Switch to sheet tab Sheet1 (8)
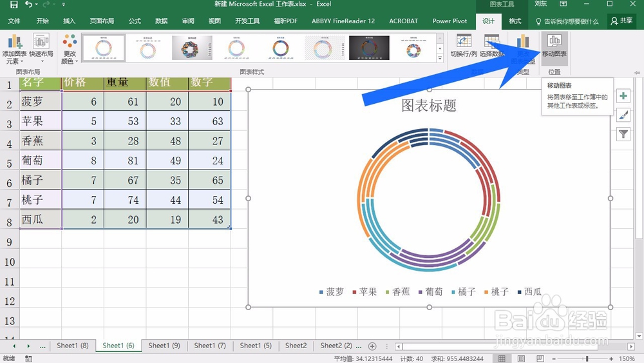Image resolution: width=644 pixels, height=363 pixels. click(x=73, y=346)
